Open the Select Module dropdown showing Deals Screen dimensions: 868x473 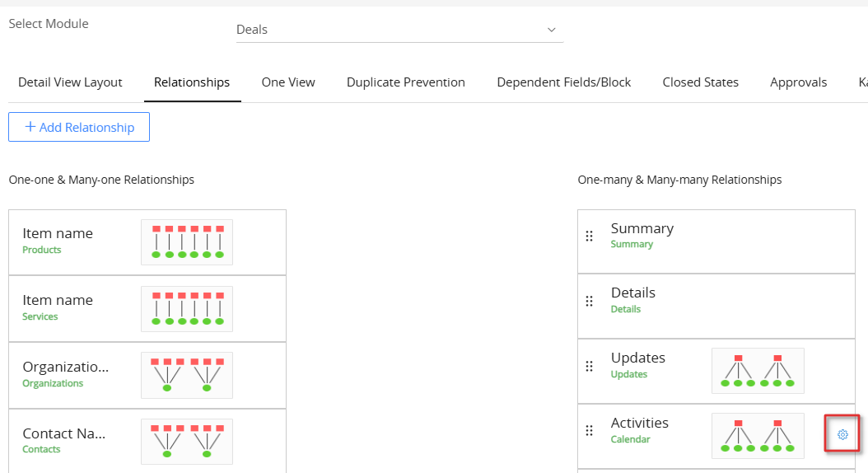pos(399,30)
